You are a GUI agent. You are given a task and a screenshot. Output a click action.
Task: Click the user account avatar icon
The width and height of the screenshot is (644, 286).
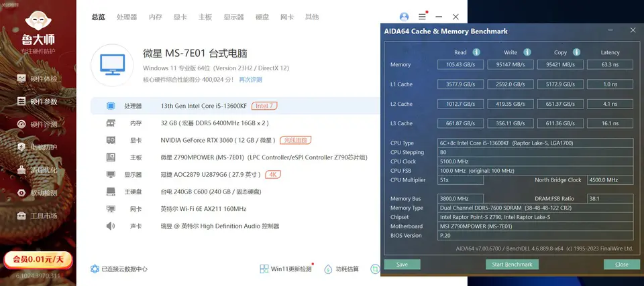point(404,17)
